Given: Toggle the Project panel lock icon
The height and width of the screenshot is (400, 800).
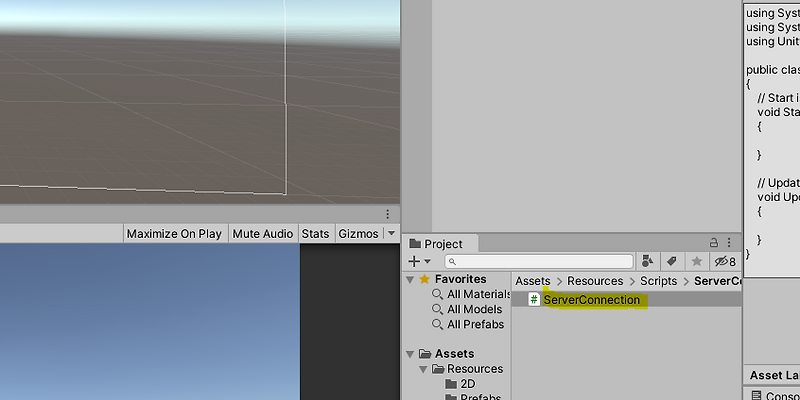Looking at the screenshot, I should click(714, 242).
